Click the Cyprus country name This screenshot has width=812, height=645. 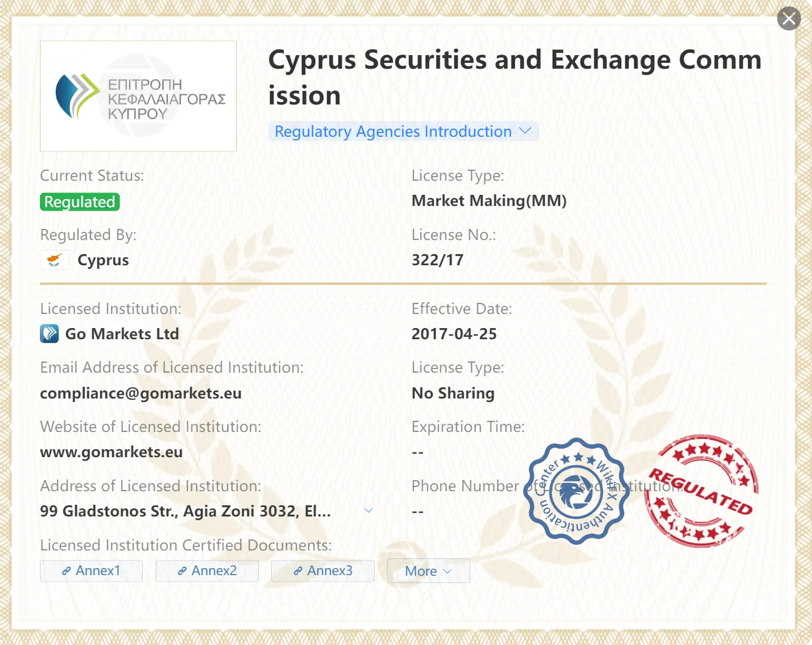coord(103,260)
